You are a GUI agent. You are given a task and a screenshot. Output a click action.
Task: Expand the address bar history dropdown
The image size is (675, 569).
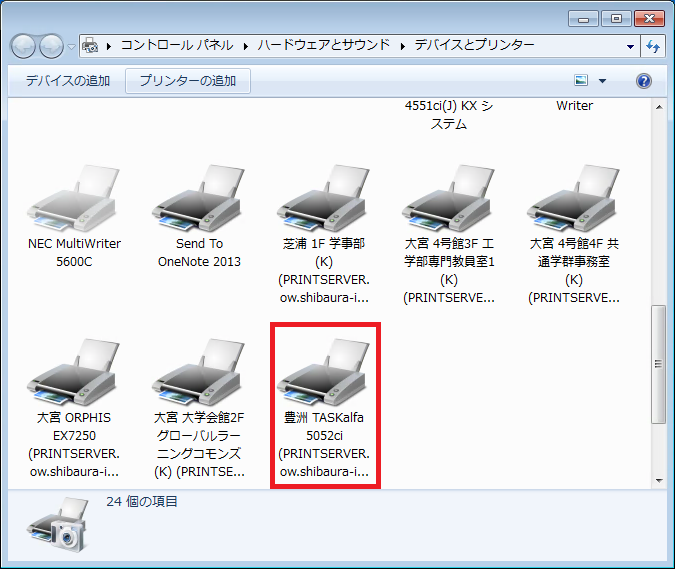630,46
